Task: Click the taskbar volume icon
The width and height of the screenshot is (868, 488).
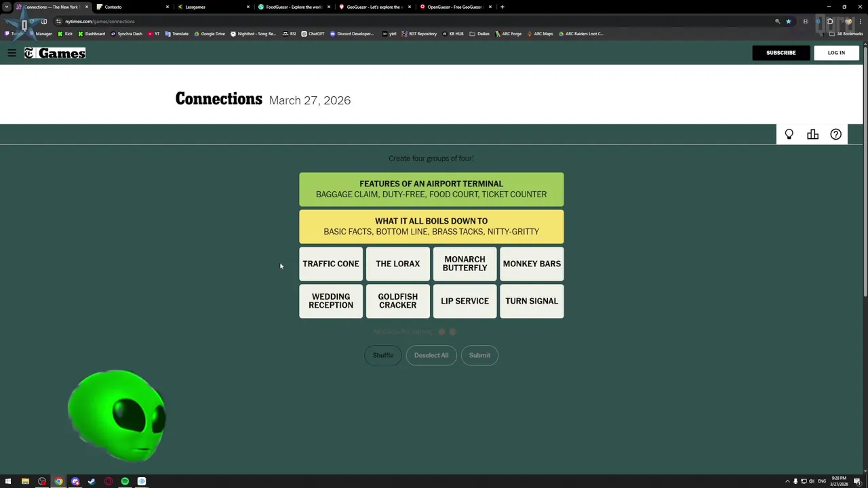Action: (812, 481)
